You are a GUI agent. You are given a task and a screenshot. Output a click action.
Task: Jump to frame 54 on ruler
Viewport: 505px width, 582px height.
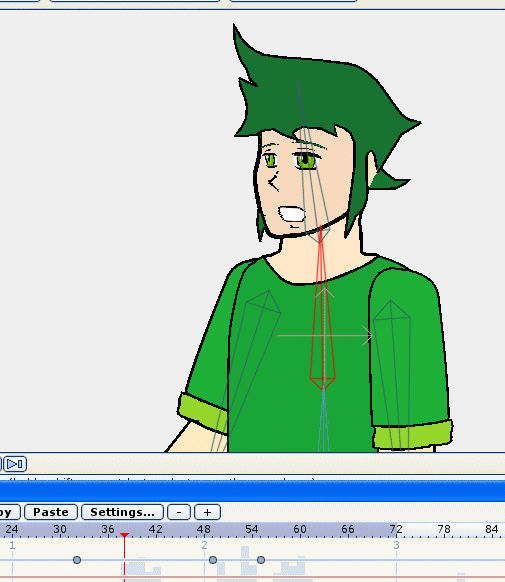[x=252, y=529]
